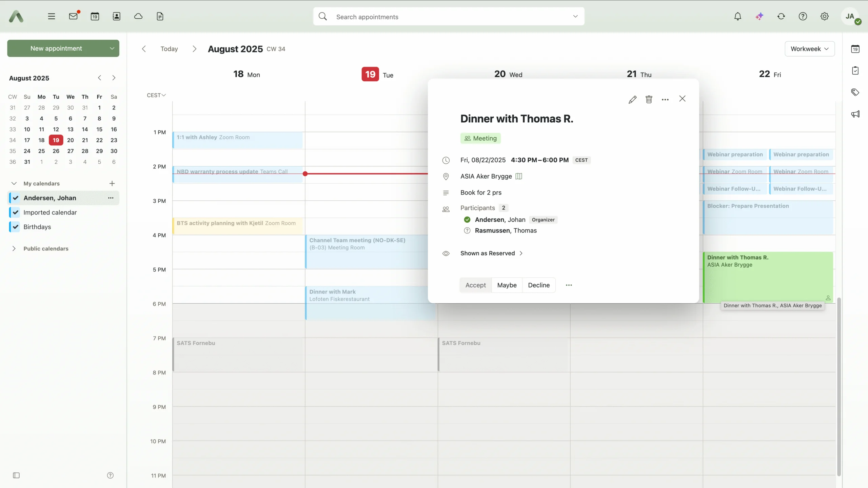This screenshot has height=488, width=868.
Task: Uncheck the Imported calendar checkbox
Action: [15, 212]
